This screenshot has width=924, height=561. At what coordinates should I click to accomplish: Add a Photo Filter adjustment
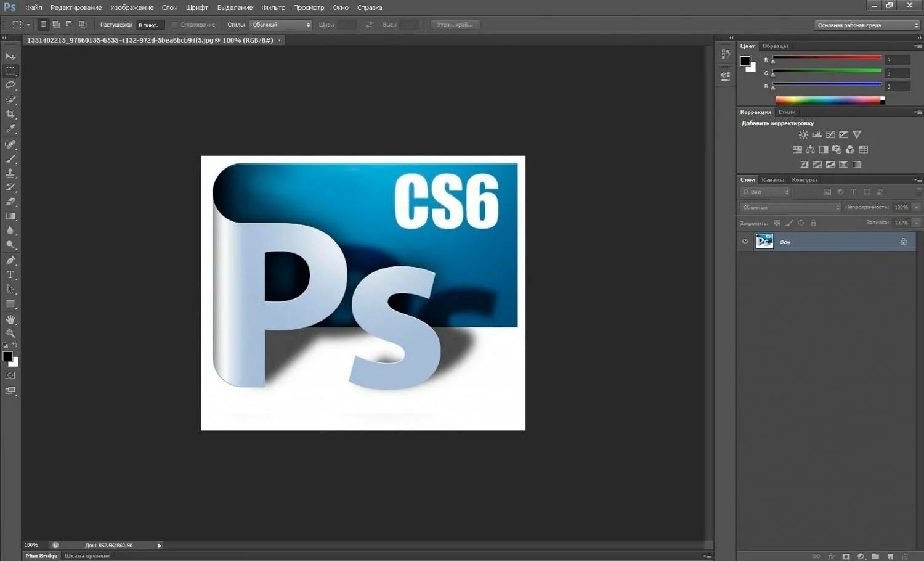(837, 150)
